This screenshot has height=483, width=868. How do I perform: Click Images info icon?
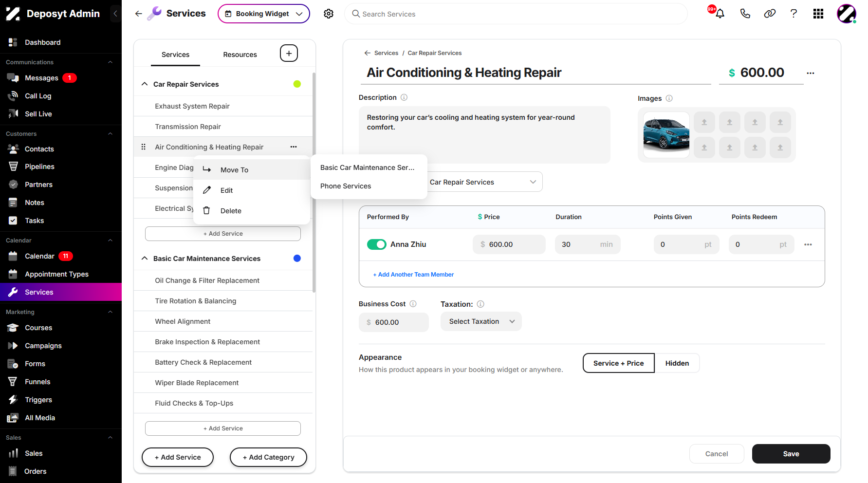pyautogui.click(x=669, y=98)
